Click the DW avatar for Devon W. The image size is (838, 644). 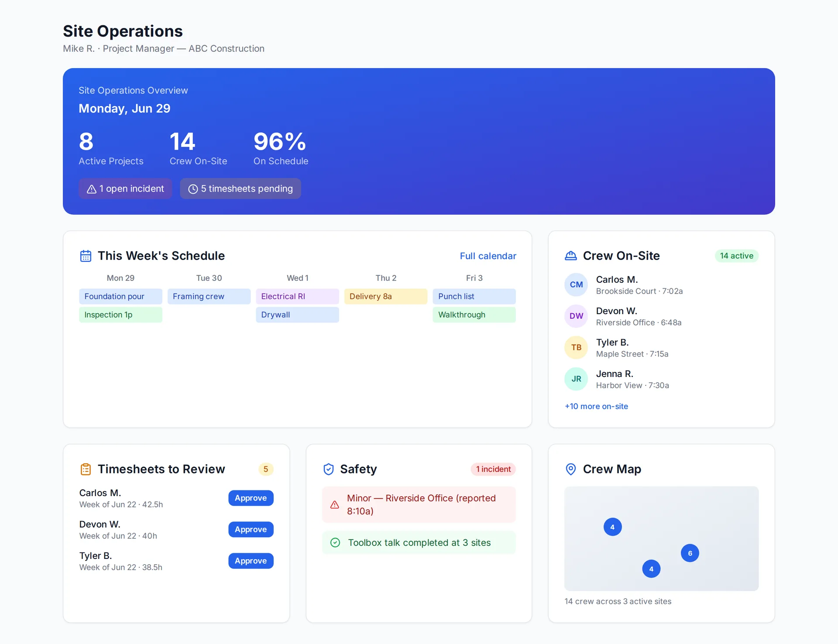576,316
